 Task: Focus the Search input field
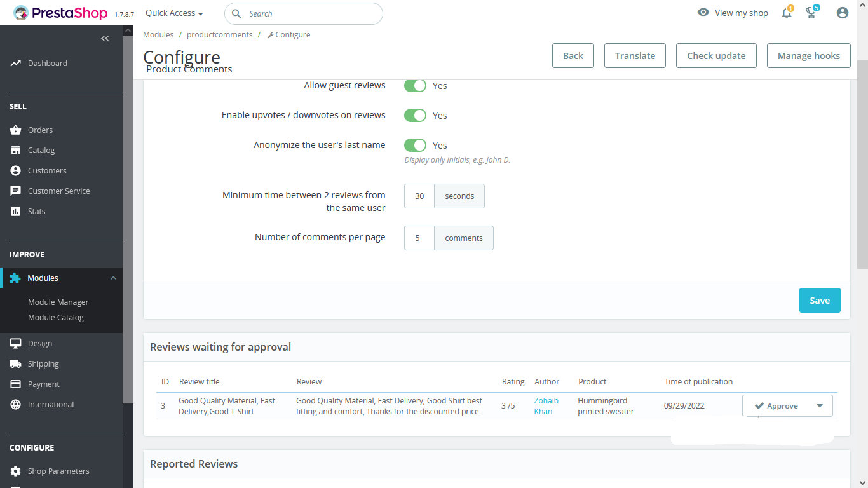point(304,13)
